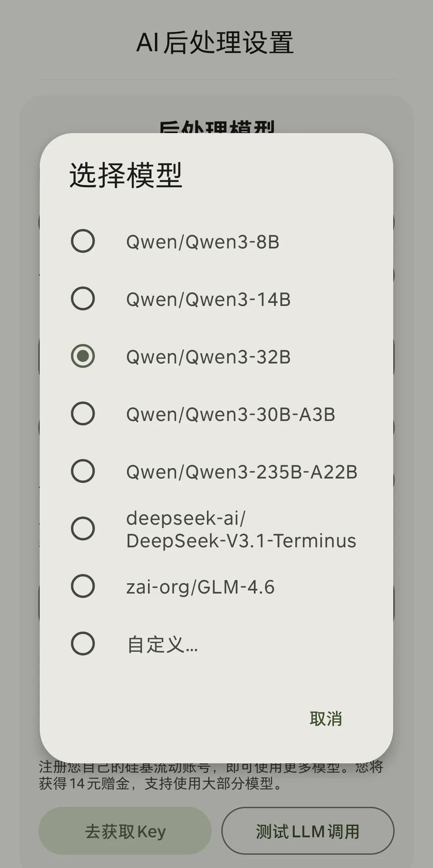Select the Qwen/Qwen3-8B radio button
433x868 pixels.
[x=83, y=241]
